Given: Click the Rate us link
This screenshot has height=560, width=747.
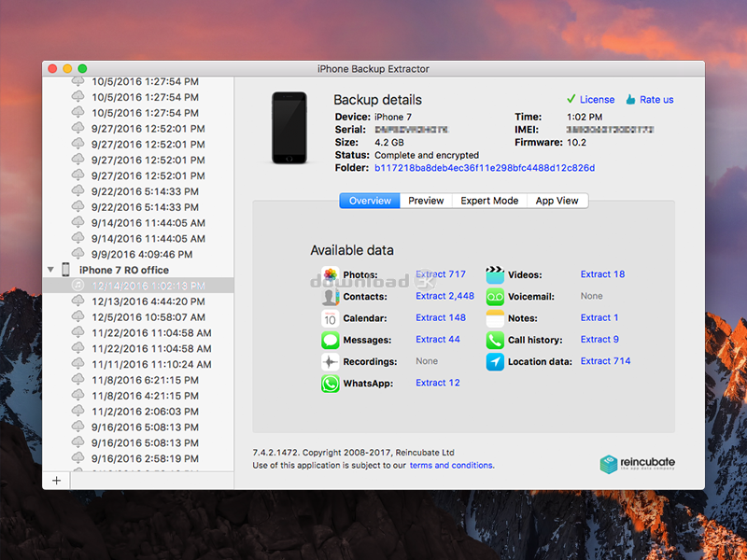Looking at the screenshot, I should (x=656, y=100).
